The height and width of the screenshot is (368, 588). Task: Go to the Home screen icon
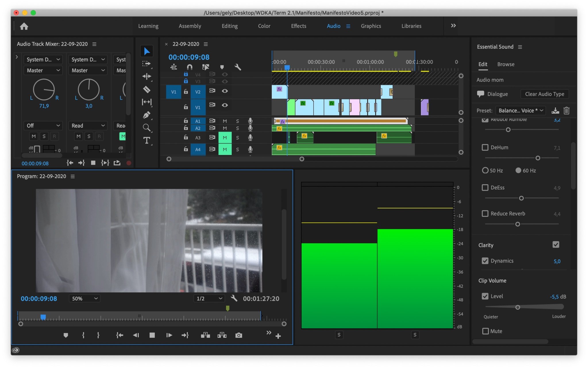(x=24, y=26)
